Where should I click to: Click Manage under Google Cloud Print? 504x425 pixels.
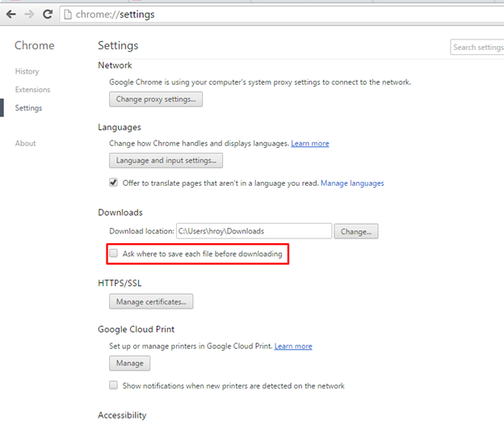click(x=129, y=364)
